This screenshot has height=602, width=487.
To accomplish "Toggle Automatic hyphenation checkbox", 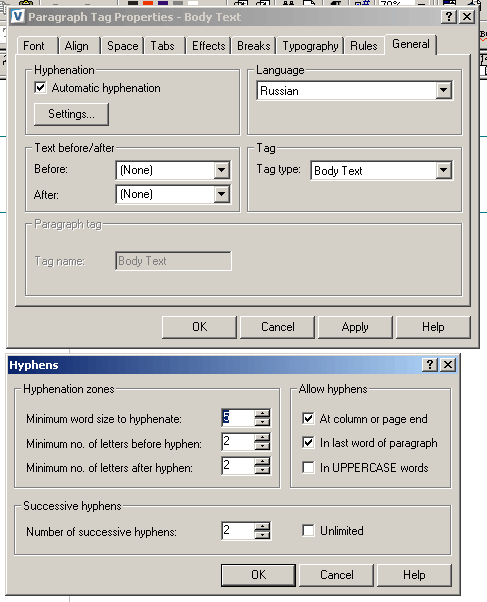I will click(x=40, y=88).
